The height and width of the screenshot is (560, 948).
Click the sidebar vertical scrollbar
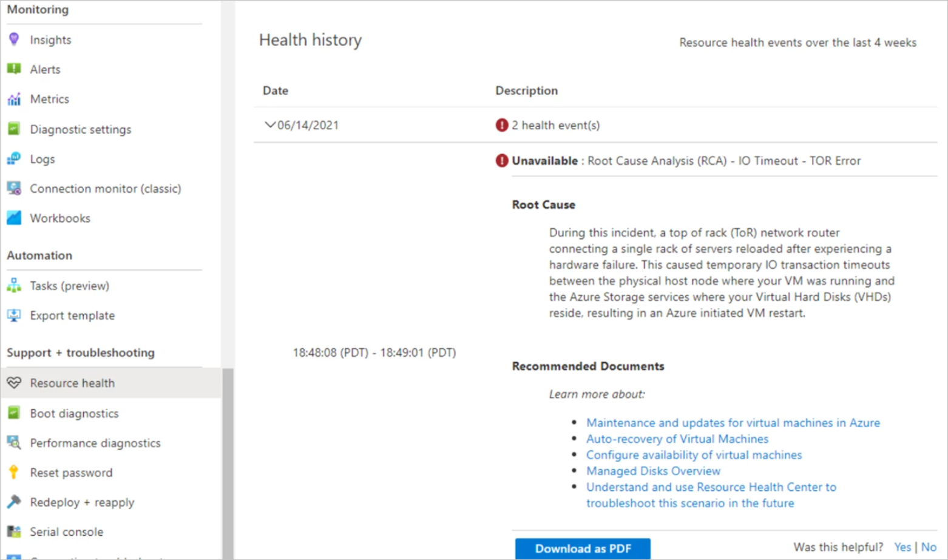click(x=228, y=461)
